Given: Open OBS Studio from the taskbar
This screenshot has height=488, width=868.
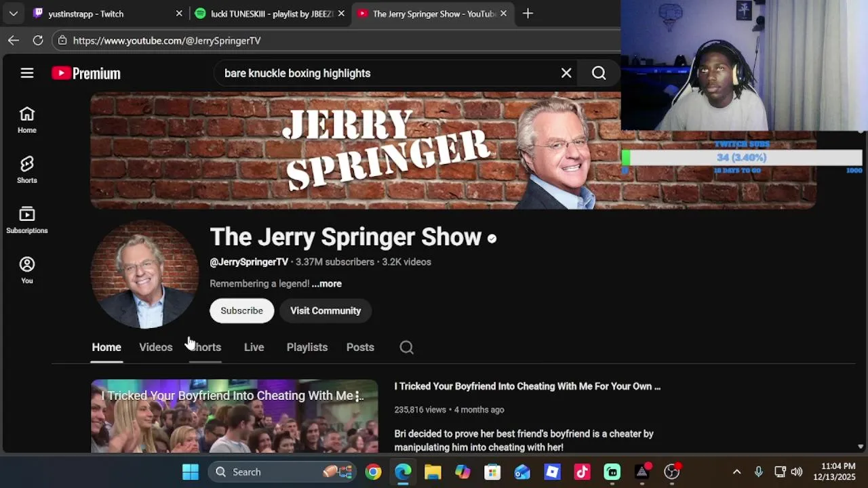Looking at the screenshot, I should [x=671, y=472].
